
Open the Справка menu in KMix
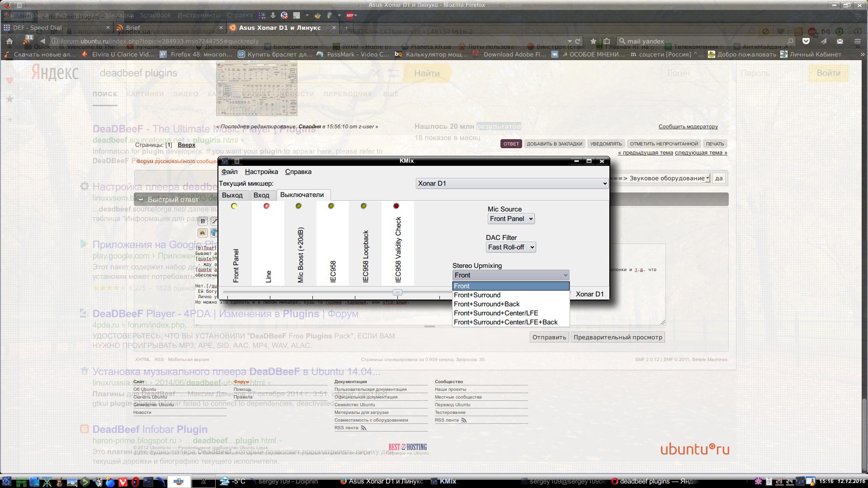pyautogui.click(x=298, y=172)
